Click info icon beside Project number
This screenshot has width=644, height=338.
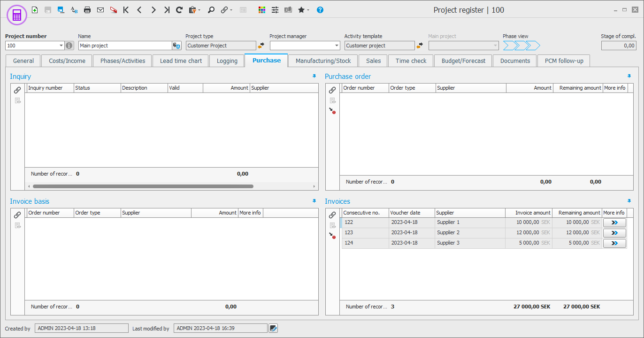69,46
